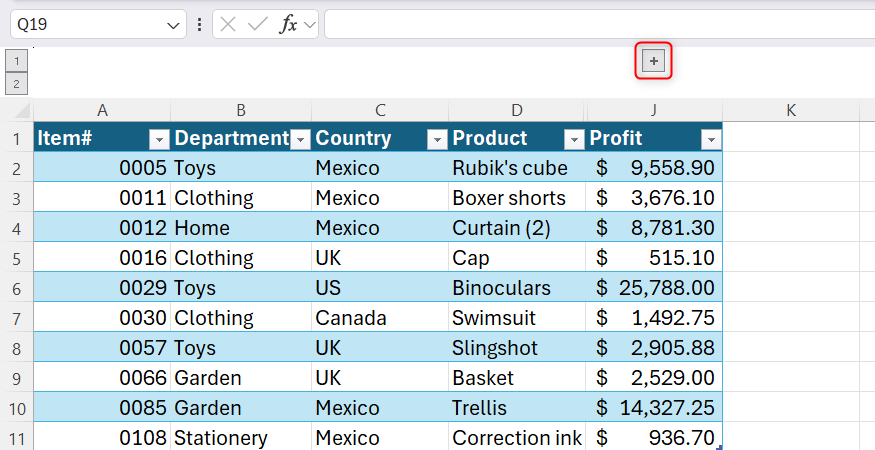875x450 pixels.
Task: Select column D header
Action: click(x=517, y=110)
